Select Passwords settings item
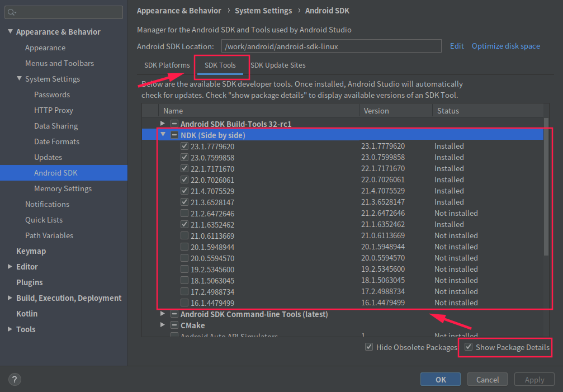 (52, 95)
